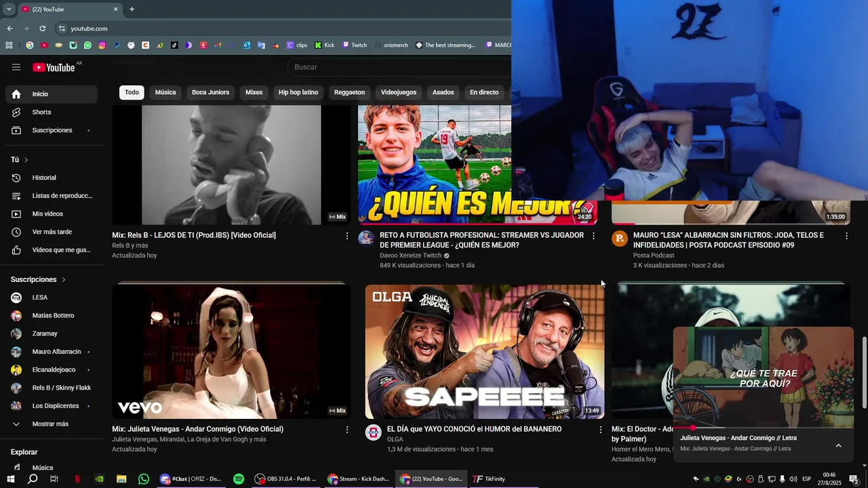
Task: Go back in browser history
Action: (9, 28)
